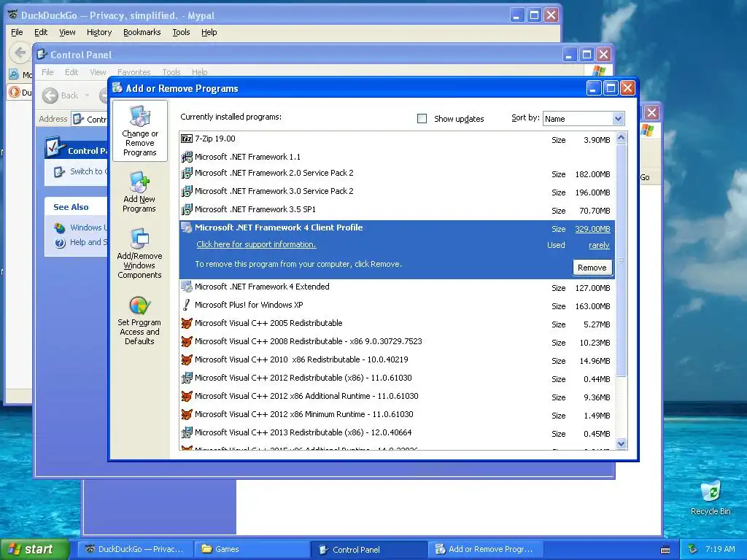Click the Visual C++ 2013 Redistributable (x86) icon
This screenshot has height=560, width=747.
187,433
